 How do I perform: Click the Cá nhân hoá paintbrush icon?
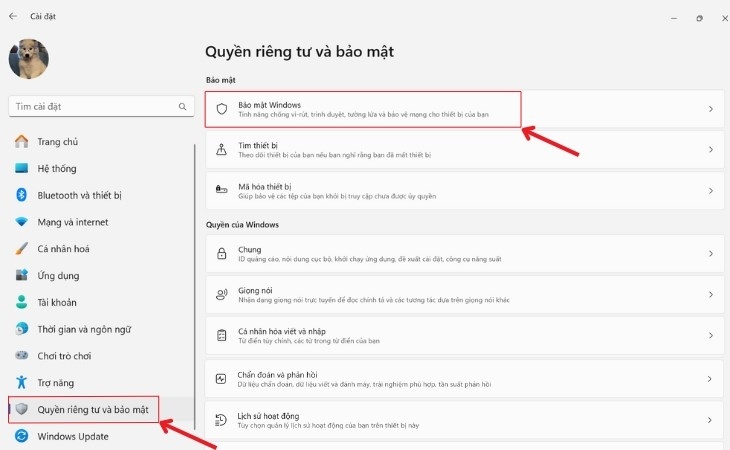point(22,248)
